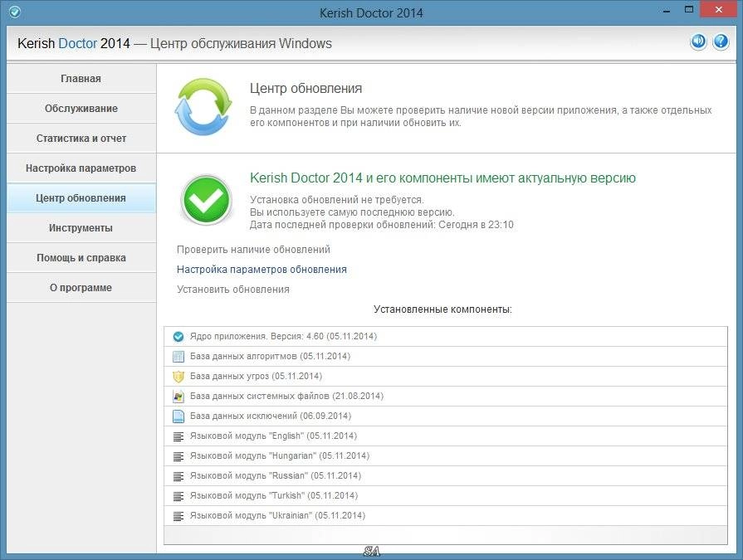The width and height of the screenshot is (743, 560).
Task: Click the green-blue update arrows icon
Action: click(203, 107)
